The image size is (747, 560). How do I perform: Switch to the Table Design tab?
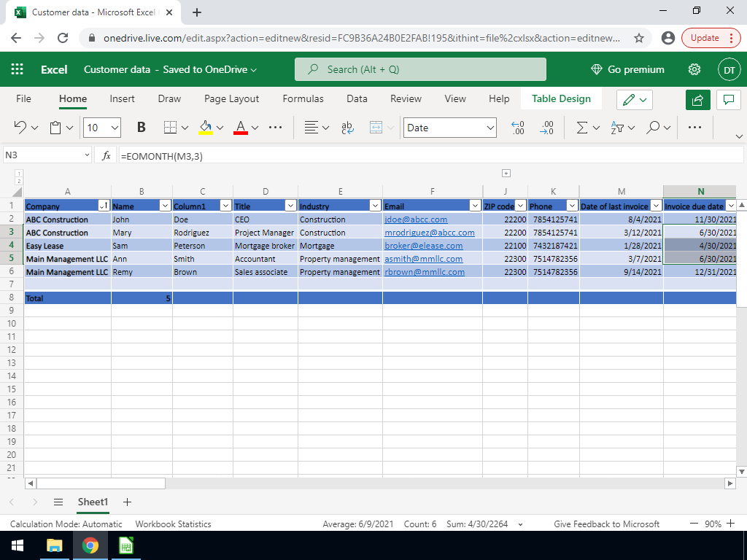[561, 98]
